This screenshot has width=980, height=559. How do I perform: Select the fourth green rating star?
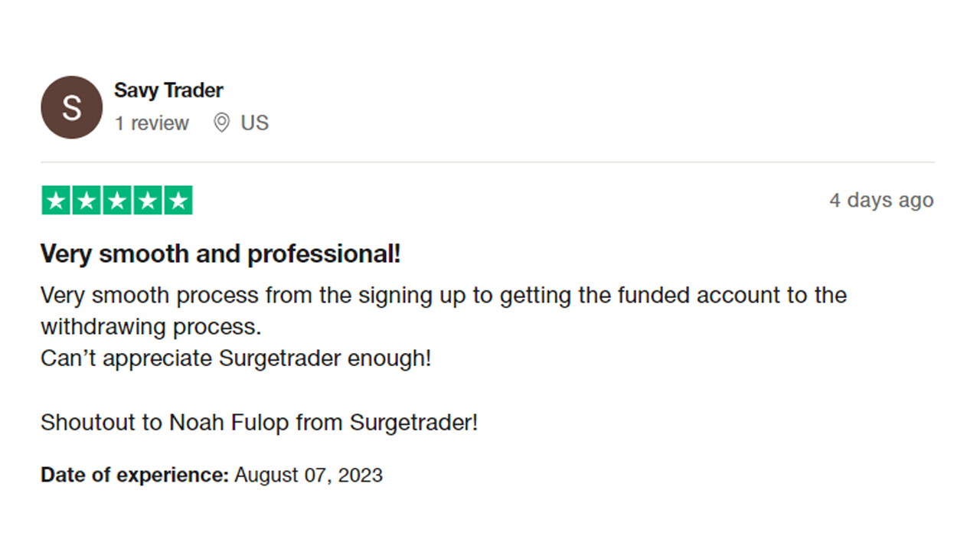point(147,201)
